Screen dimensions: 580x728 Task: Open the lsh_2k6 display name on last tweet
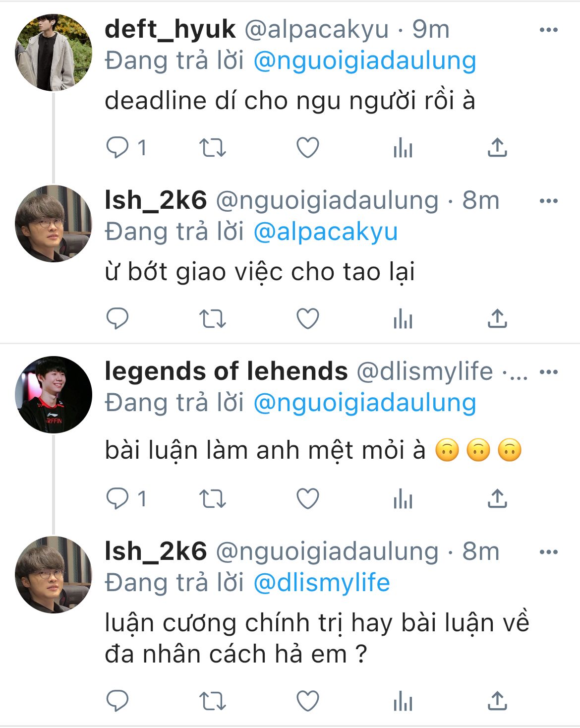pos(156,551)
